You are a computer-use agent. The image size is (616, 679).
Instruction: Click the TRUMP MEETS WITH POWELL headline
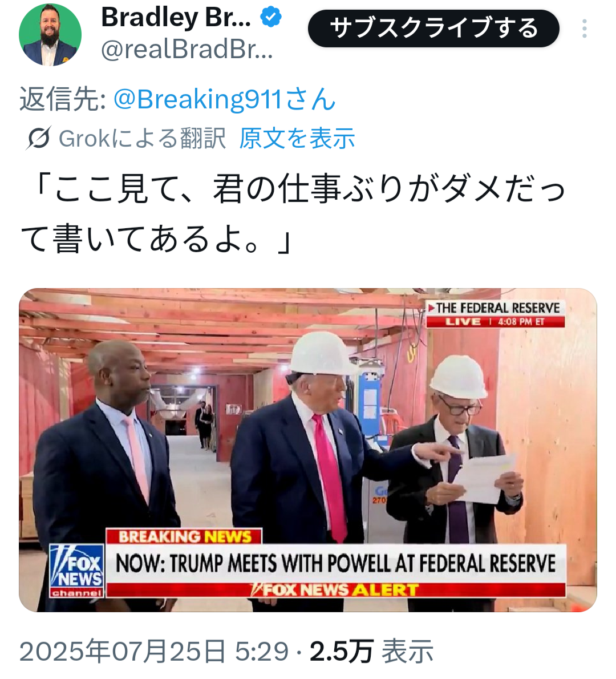coord(335,563)
